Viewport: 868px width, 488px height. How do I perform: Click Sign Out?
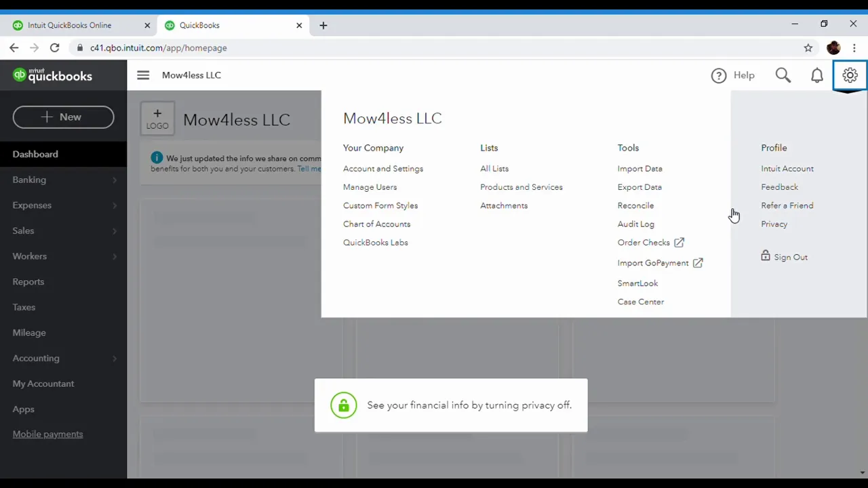coord(791,257)
